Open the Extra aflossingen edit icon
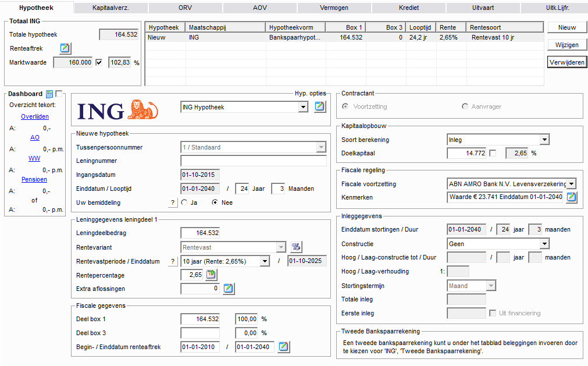Image resolution: width=588 pixels, height=366 pixels. (229, 289)
